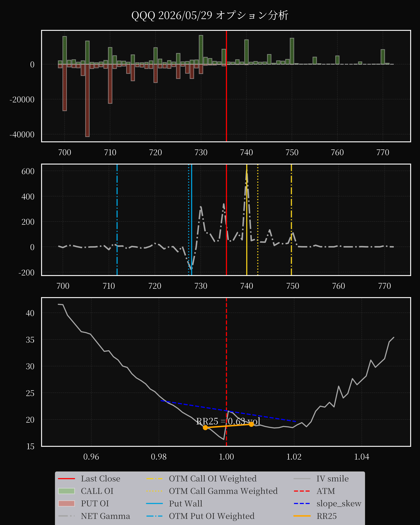Viewport: 420px width, 525px height.
Task: Click the dotted blue vertical line in gamma chart
Action: [189, 220]
